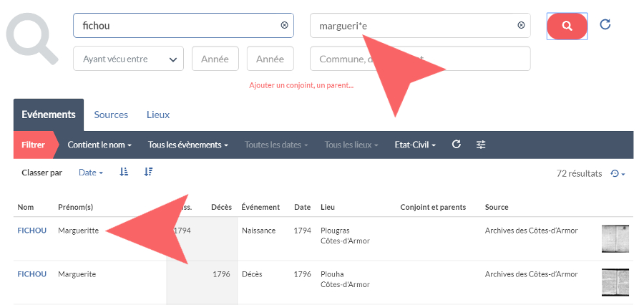Sort results in descending order
Screen dimensions: 644x305
(x=148, y=172)
